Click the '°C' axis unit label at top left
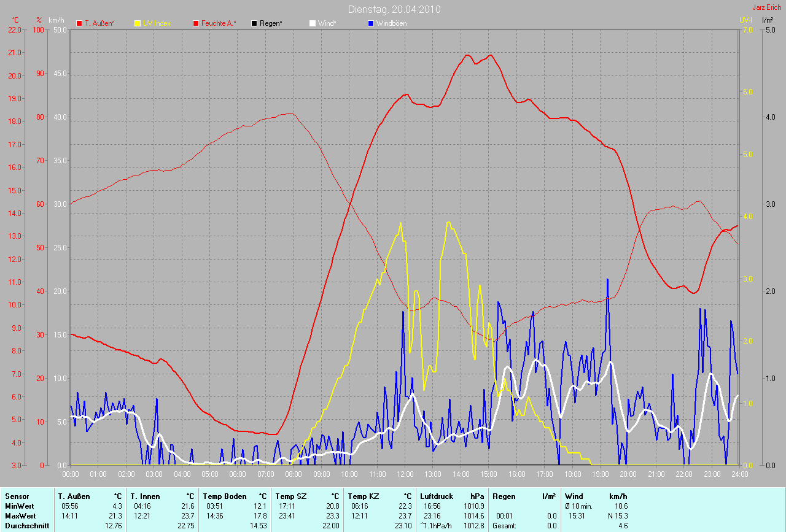The image size is (786, 532). (15, 20)
